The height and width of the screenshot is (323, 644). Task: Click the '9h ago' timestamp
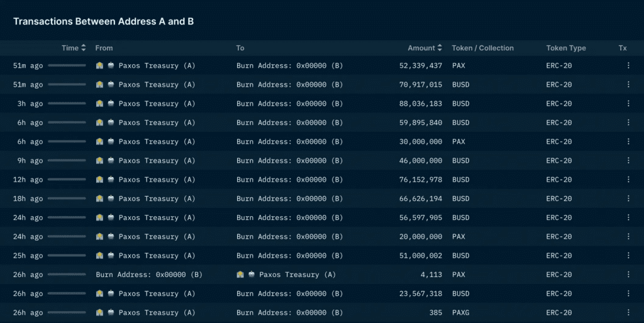tap(30, 160)
